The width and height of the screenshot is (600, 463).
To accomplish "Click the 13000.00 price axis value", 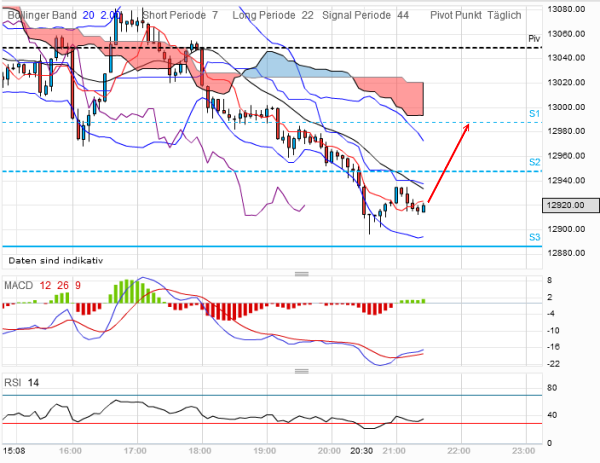I will pyautogui.click(x=566, y=107).
